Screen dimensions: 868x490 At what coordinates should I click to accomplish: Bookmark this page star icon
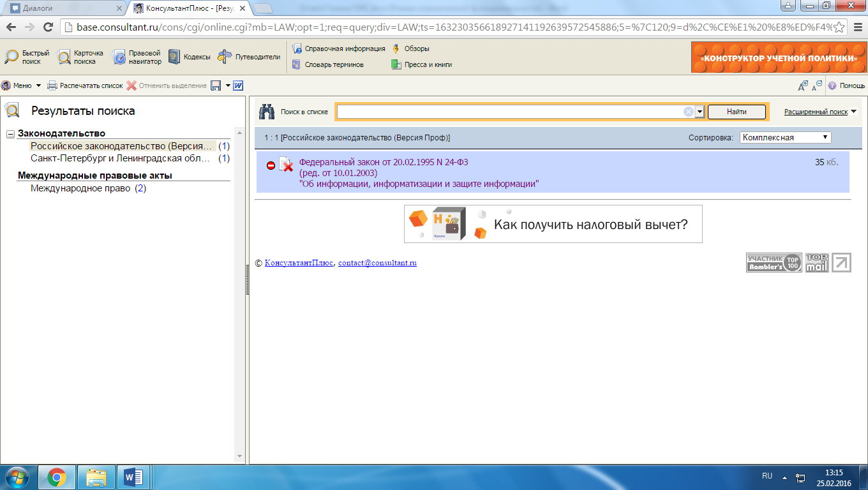click(839, 27)
